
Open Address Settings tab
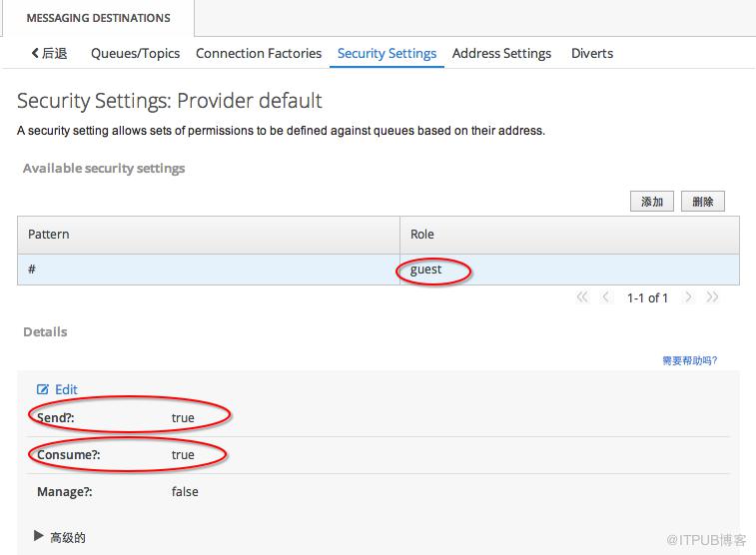[501, 53]
